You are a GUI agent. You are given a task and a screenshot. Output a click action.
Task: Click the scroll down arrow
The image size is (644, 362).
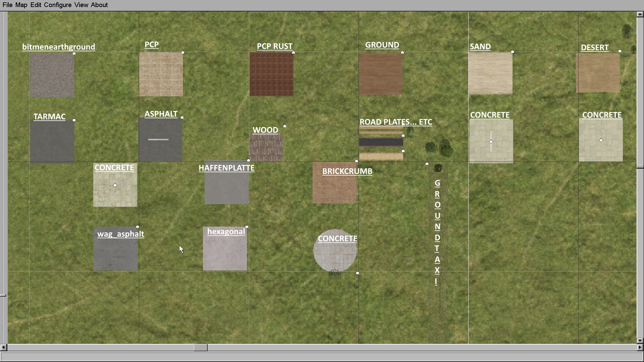[640, 341]
